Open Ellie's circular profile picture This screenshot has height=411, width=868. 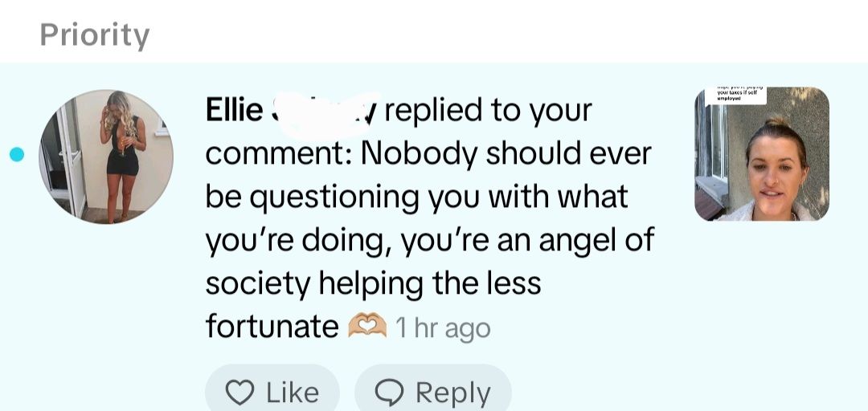pos(106,157)
